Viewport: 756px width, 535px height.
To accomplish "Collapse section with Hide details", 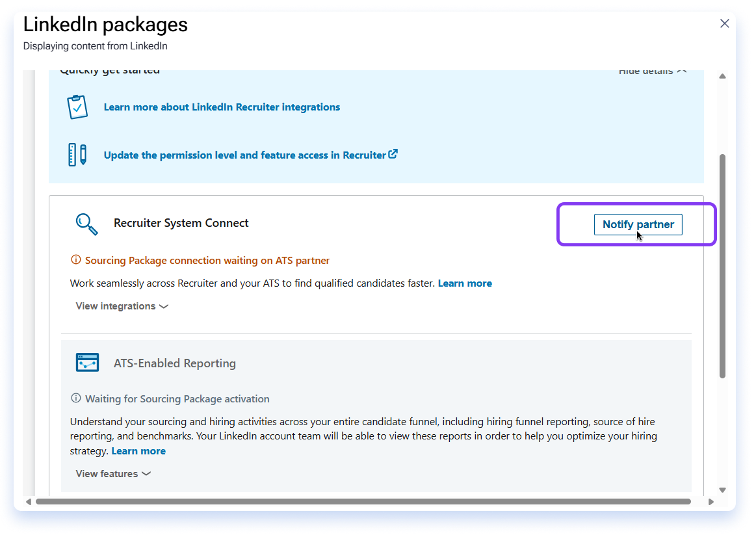I will coord(653,72).
